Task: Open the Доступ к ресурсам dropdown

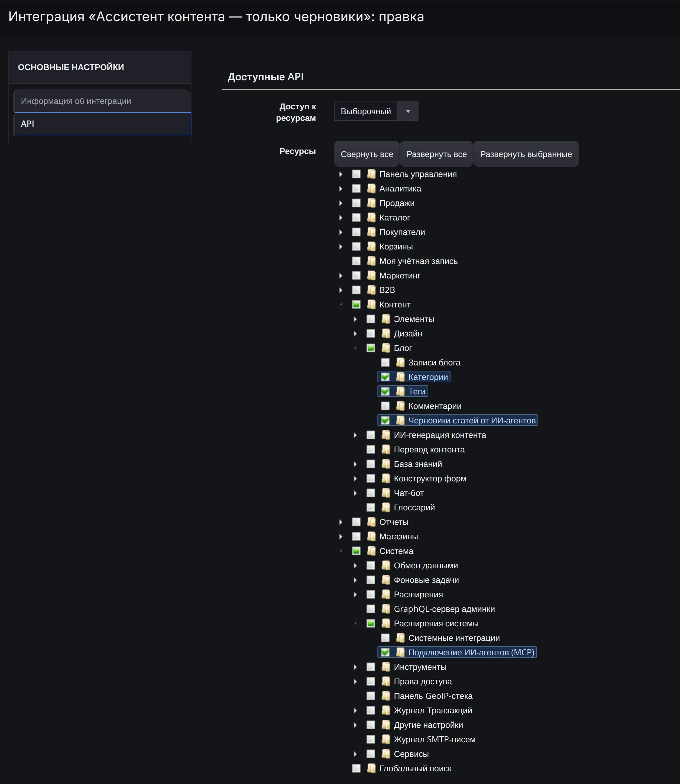Action: (376, 111)
